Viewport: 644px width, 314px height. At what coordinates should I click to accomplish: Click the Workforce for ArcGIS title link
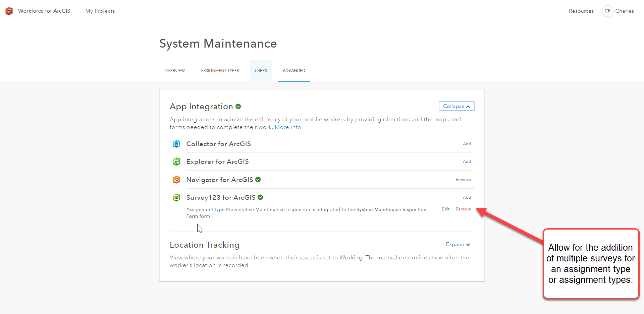[x=44, y=11]
